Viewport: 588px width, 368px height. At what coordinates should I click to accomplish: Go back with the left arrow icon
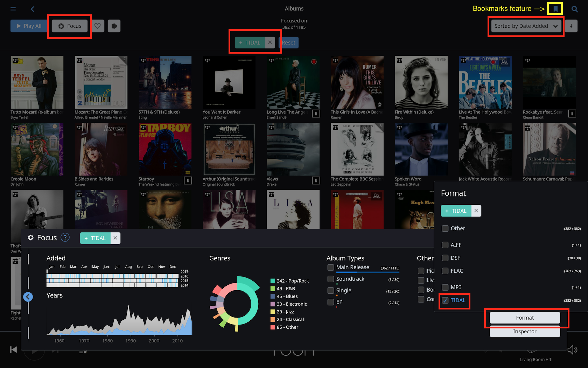point(32,9)
